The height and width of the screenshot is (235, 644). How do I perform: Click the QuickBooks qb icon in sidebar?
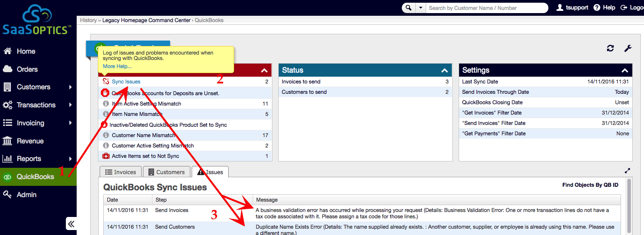(8, 177)
